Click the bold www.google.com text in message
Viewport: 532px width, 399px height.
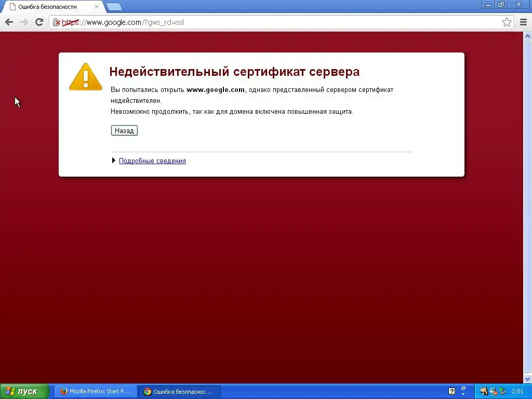[216, 89]
